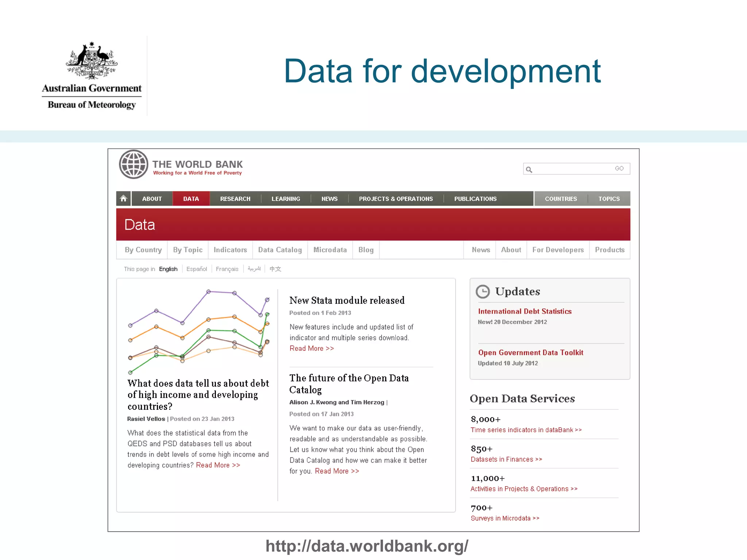Open Surveys in Microdata link
This screenshot has width=747, height=560.
pyautogui.click(x=505, y=518)
